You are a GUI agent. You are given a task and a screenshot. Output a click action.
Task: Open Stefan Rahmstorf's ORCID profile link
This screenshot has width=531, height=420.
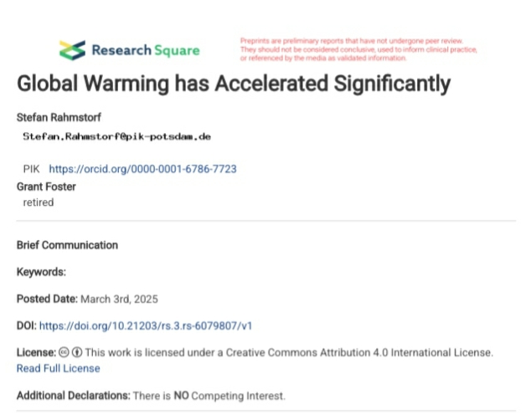(x=142, y=169)
